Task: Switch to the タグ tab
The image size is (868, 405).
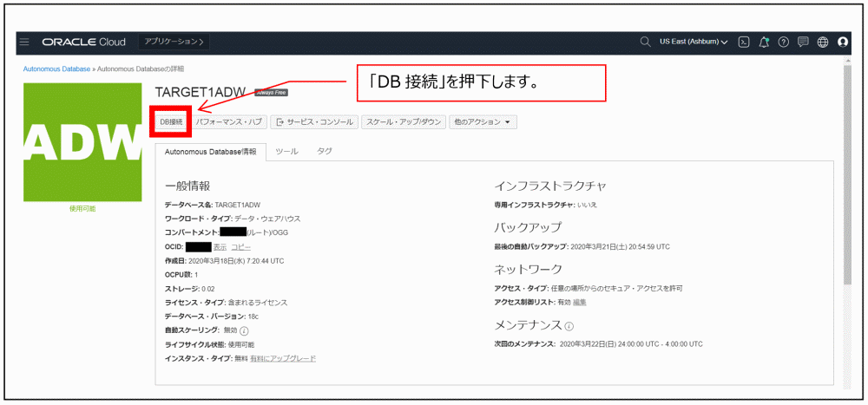Action: 325,152
